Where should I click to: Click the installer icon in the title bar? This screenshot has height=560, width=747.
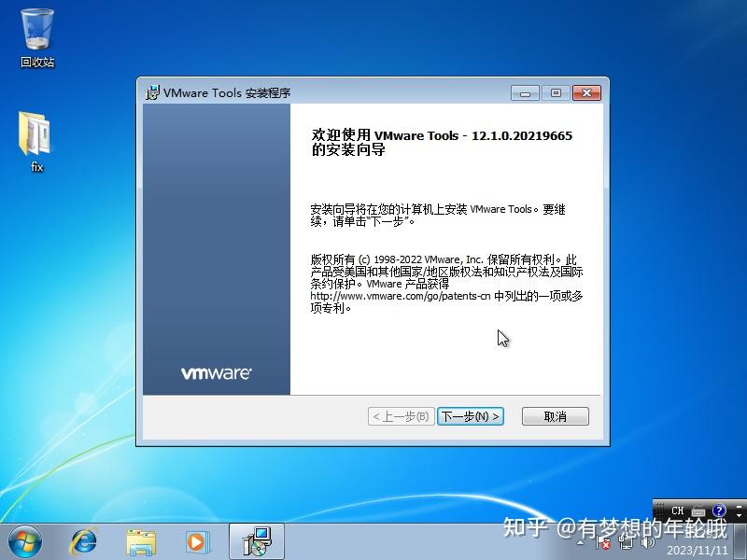click(x=150, y=92)
